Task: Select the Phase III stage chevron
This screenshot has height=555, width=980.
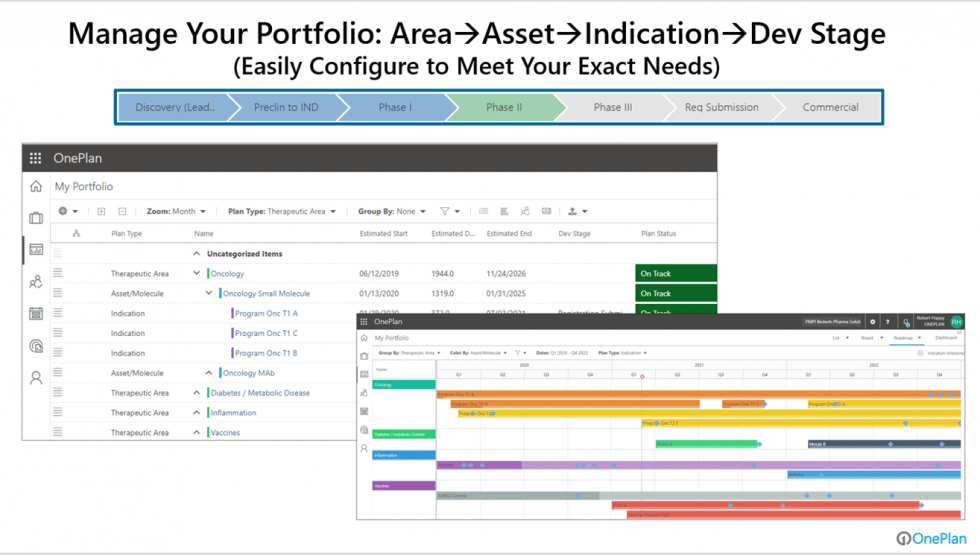Action: point(613,108)
